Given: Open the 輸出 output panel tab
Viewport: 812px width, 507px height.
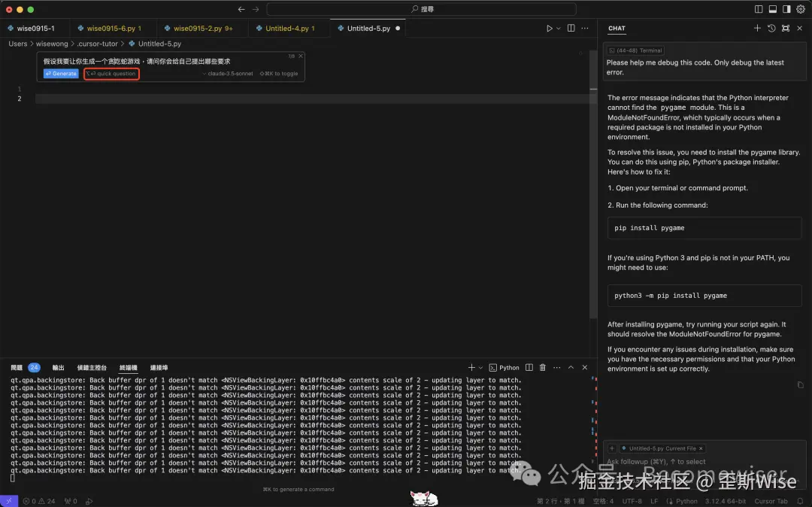Looking at the screenshot, I should coord(58,368).
